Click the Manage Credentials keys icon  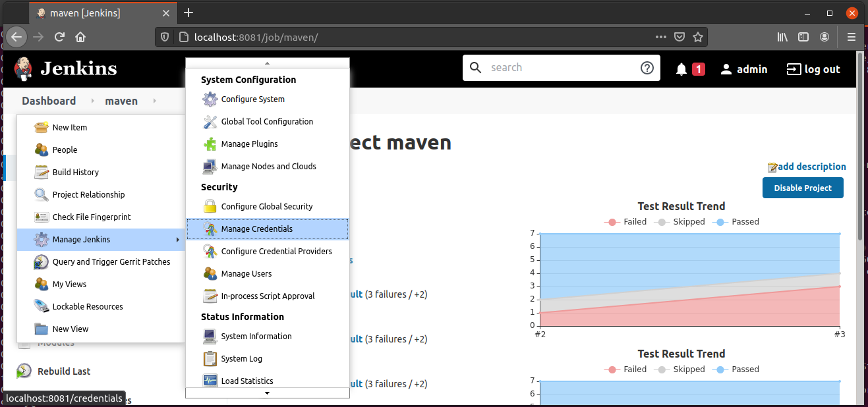click(210, 229)
